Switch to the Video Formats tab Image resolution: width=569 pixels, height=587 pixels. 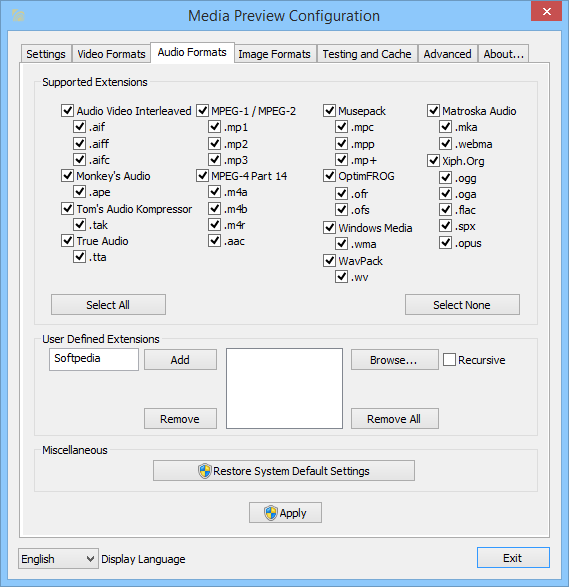[x=111, y=54]
